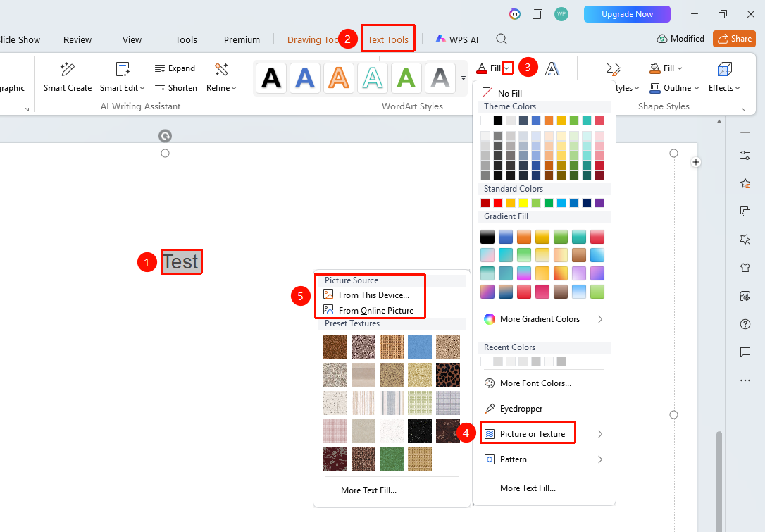Screen dimensions: 765x532
Task: Open the Refine AI tool
Action: (x=221, y=77)
